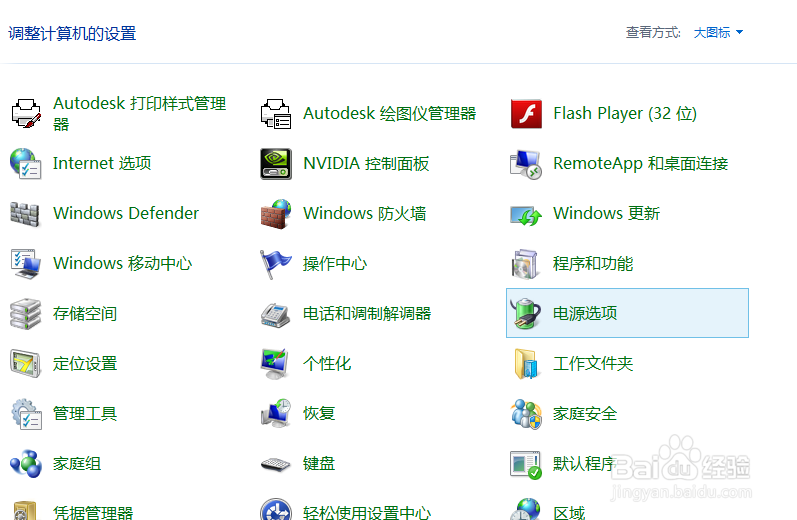Open RemoteApp 和桌面连接 link
This screenshot has height=520, width=797.
coord(640,163)
